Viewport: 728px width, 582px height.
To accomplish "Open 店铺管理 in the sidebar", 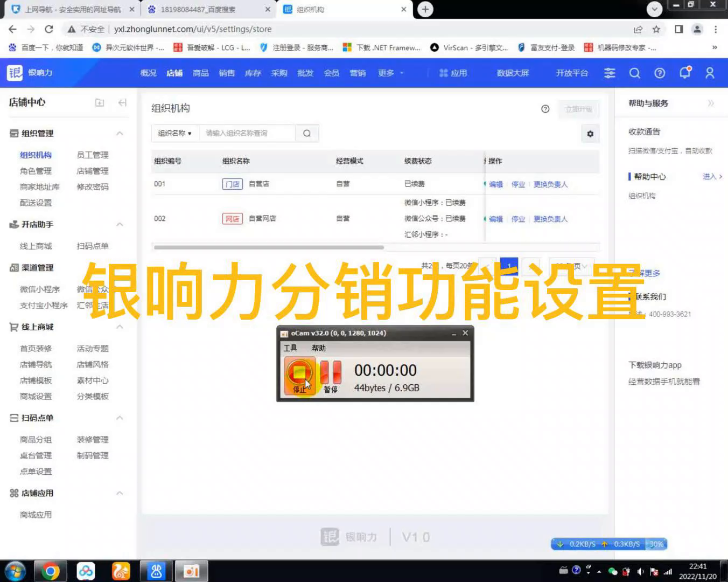I will [x=93, y=171].
